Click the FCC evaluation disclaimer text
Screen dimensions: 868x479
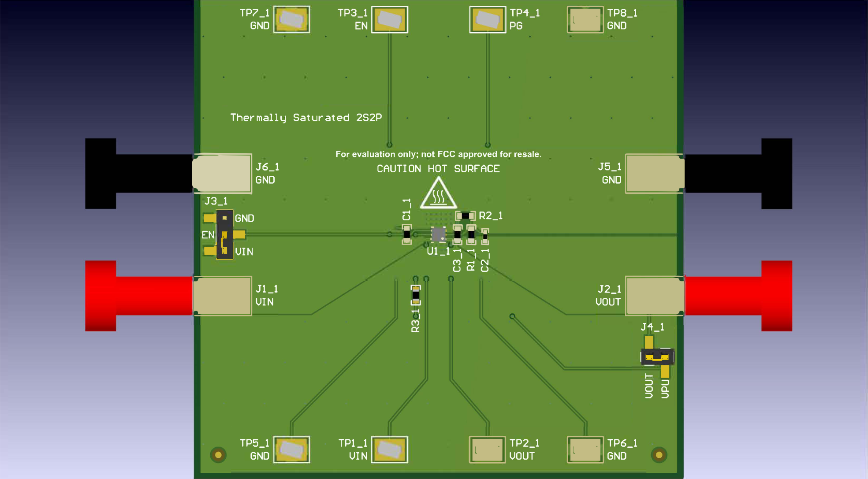point(438,154)
